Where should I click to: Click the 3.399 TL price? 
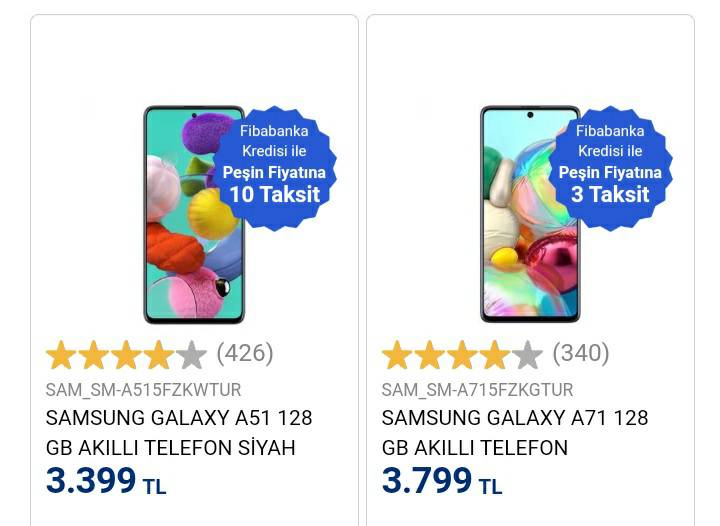pyautogui.click(x=105, y=482)
